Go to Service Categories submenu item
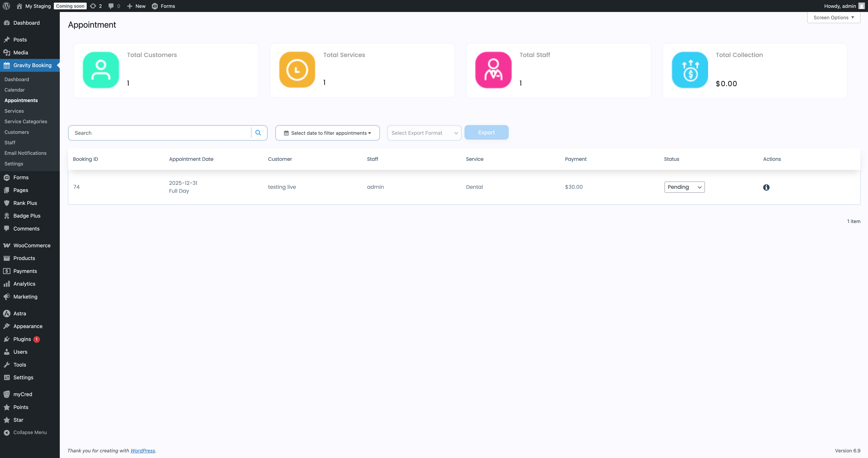868x458 pixels. (x=26, y=121)
